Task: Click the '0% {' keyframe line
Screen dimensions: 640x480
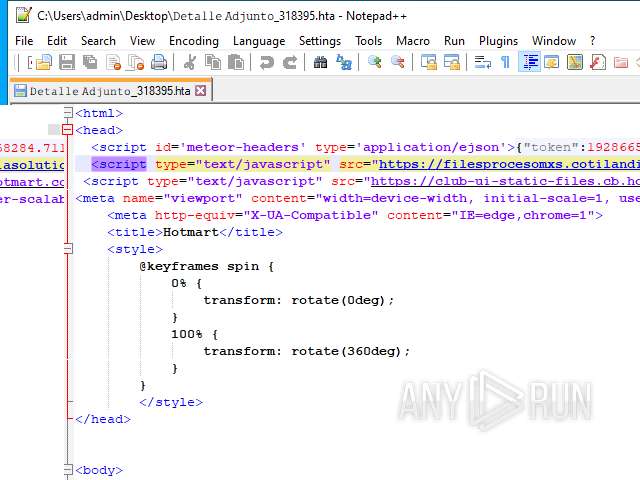Action: (187, 283)
